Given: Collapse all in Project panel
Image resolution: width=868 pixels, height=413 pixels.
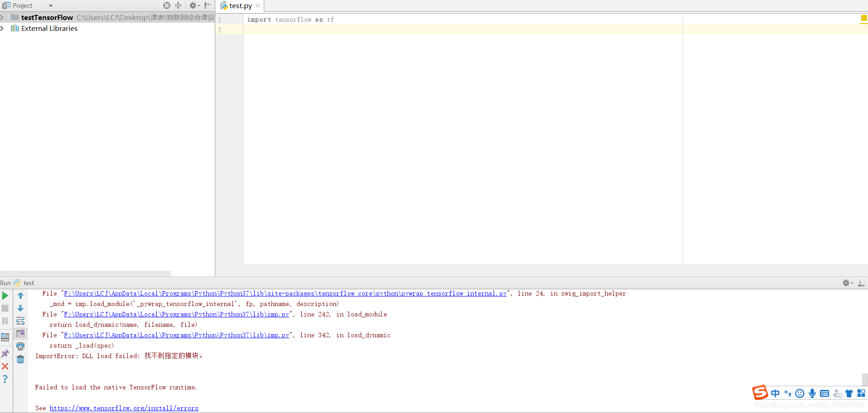Looking at the screenshot, I should click(178, 5).
